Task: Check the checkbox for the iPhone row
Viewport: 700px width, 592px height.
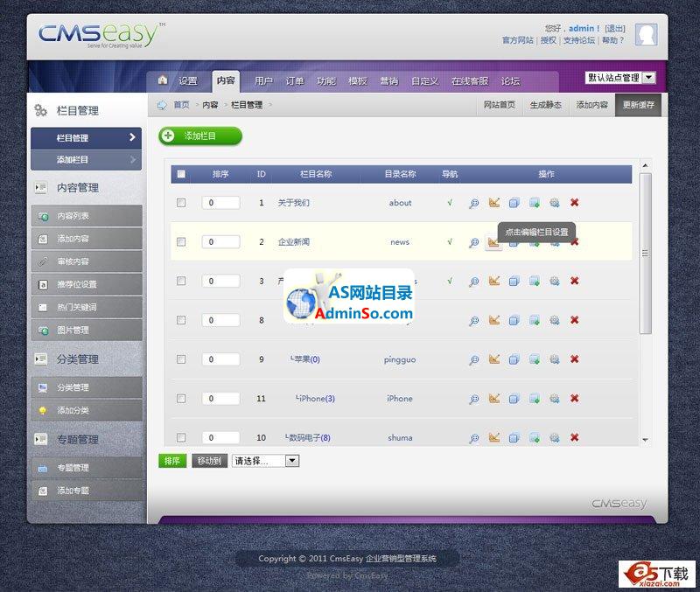Action: coord(181,399)
